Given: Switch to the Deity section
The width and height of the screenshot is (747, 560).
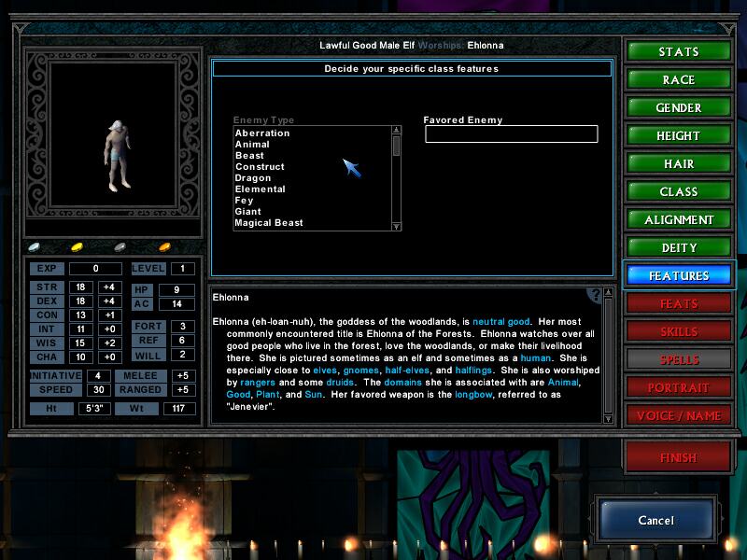Looking at the screenshot, I should click(x=679, y=247).
